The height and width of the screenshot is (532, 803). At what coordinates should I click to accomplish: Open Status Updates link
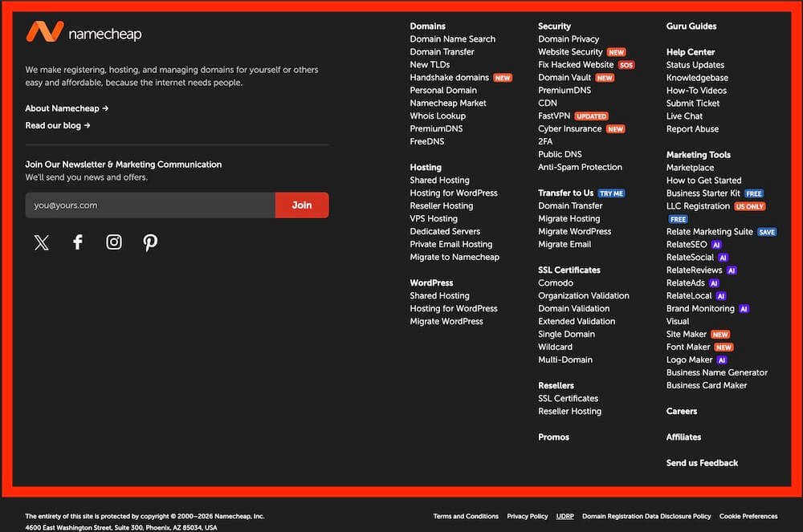coord(695,65)
